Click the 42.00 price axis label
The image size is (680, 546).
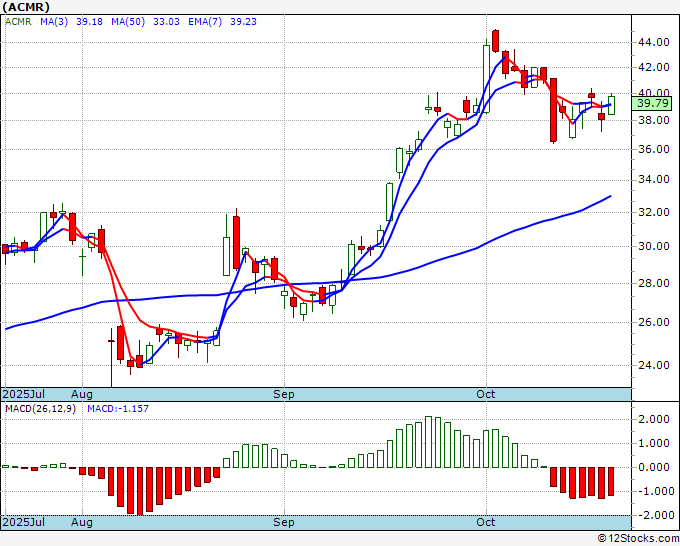[x=653, y=67]
